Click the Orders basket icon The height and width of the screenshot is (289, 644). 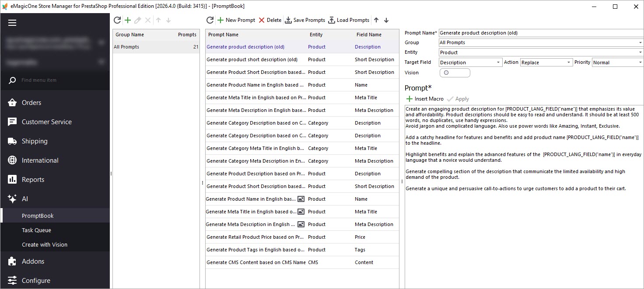point(12,103)
